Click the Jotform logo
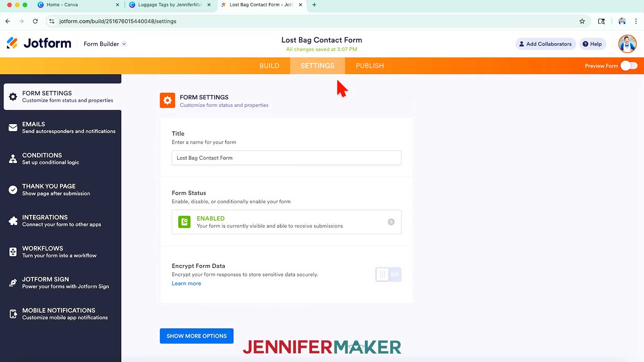The width and height of the screenshot is (644, 362). click(x=39, y=43)
